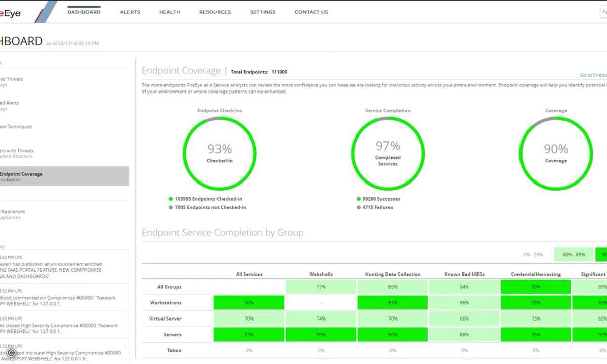The width and height of the screenshot is (607, 364).
Task: Click the 103995 Endpoints Checked-in label
Action: pyautogui.click(x=209, y=199)
